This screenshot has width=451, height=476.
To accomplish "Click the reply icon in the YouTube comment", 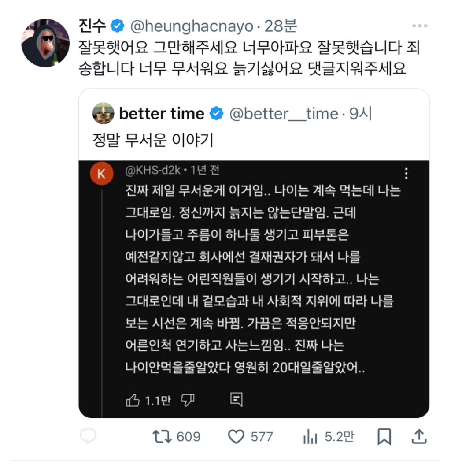I will 237,400.
